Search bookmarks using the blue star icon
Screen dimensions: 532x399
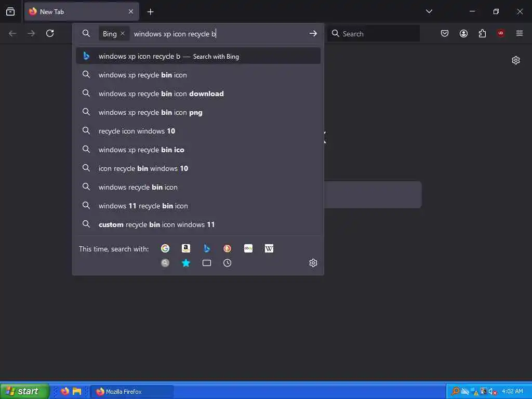[186, 263]
